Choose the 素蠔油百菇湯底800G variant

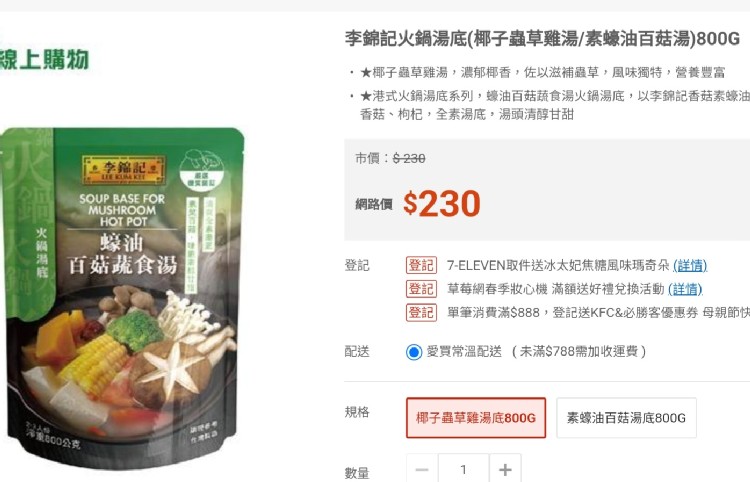coord(626,418)
